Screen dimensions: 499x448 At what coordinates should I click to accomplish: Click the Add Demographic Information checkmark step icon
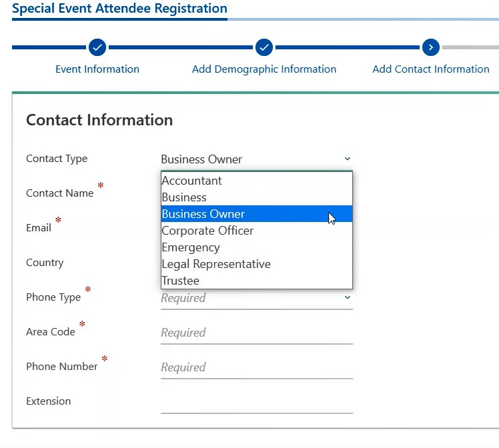(x=264, y=47)
